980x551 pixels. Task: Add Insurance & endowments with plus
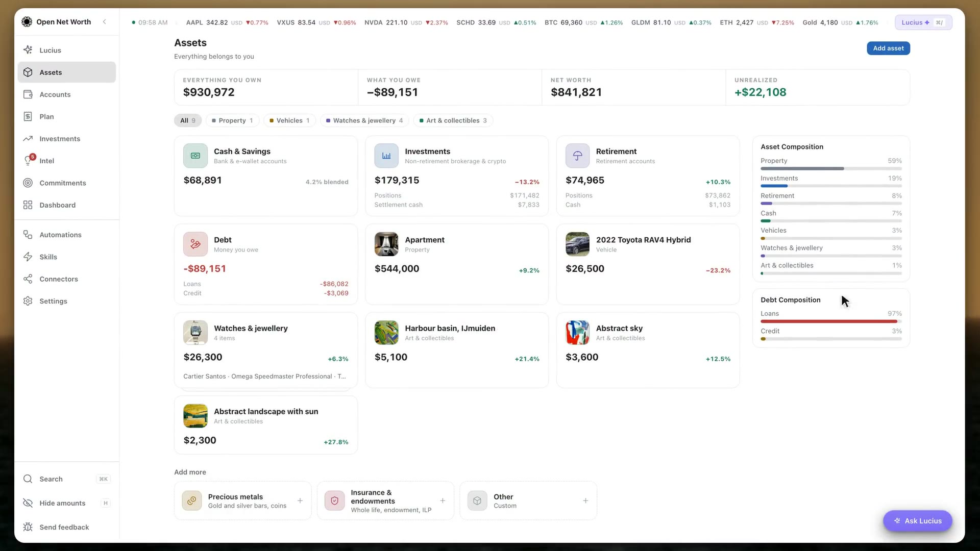click(443, 501)
